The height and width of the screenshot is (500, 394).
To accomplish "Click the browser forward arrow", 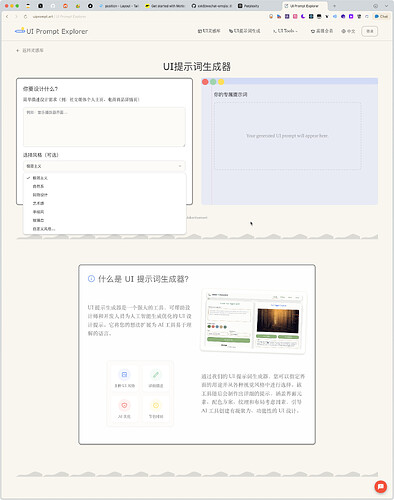I will coord(16,16).
